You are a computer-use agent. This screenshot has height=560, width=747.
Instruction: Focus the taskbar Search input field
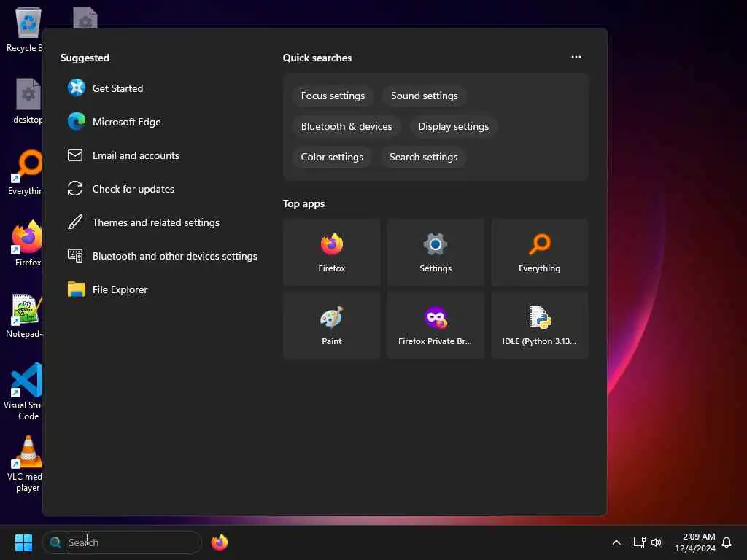click(122, 542)
